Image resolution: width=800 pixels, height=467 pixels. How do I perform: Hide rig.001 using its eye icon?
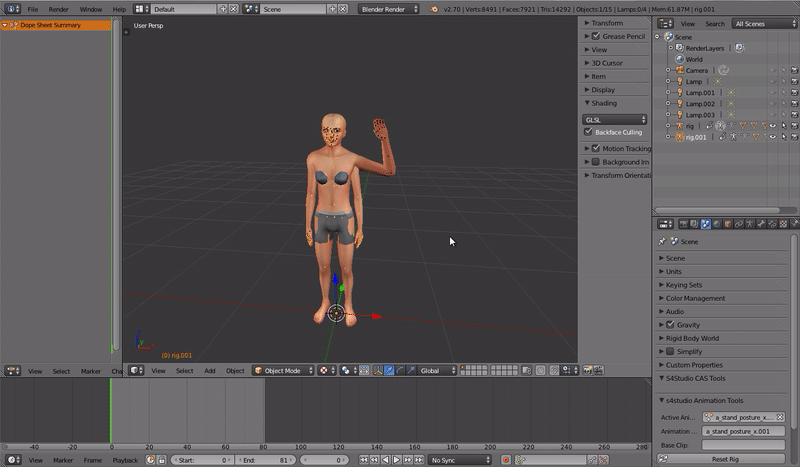pyautogui.click(x=772, y=137)
